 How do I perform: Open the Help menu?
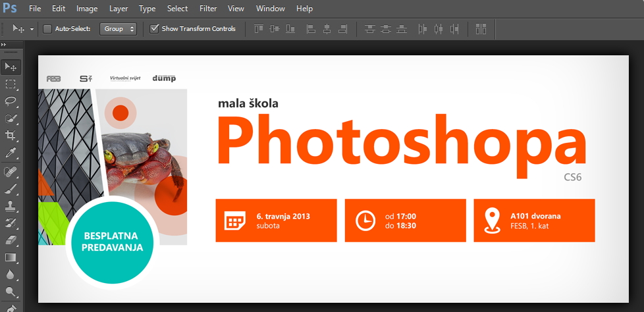click(304, 8)
